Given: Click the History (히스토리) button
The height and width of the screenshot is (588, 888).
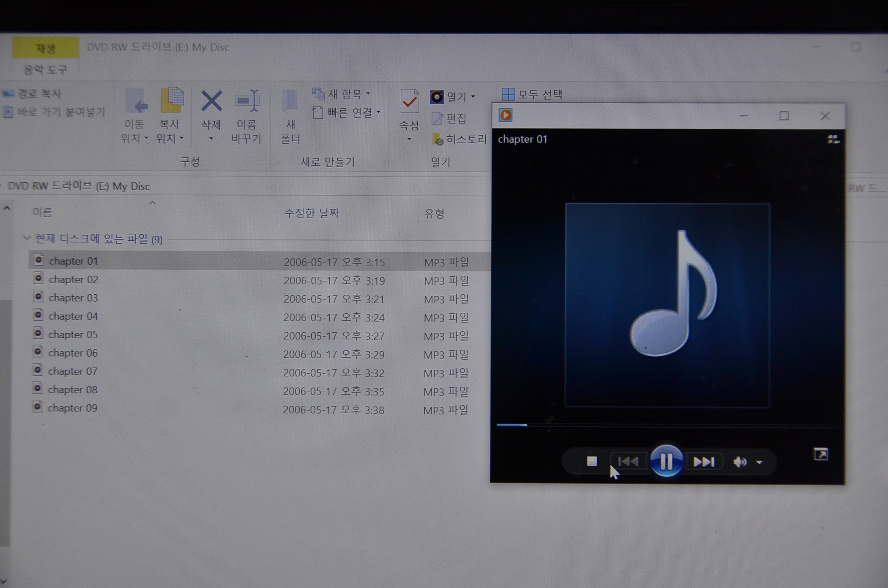Looking at the screenshot, I should [x=459, y=139].
